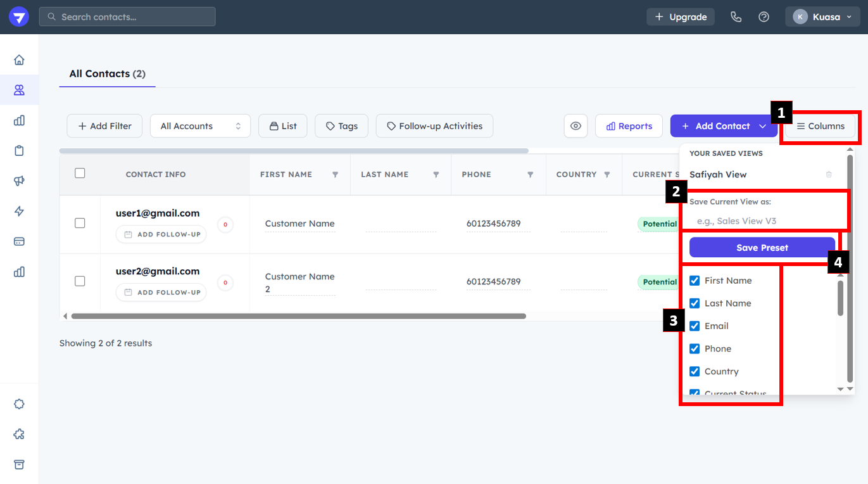The width and height of the screenshot is (868, 484).
Task: Click the Save Current View name field
Action: click(762, 221)
